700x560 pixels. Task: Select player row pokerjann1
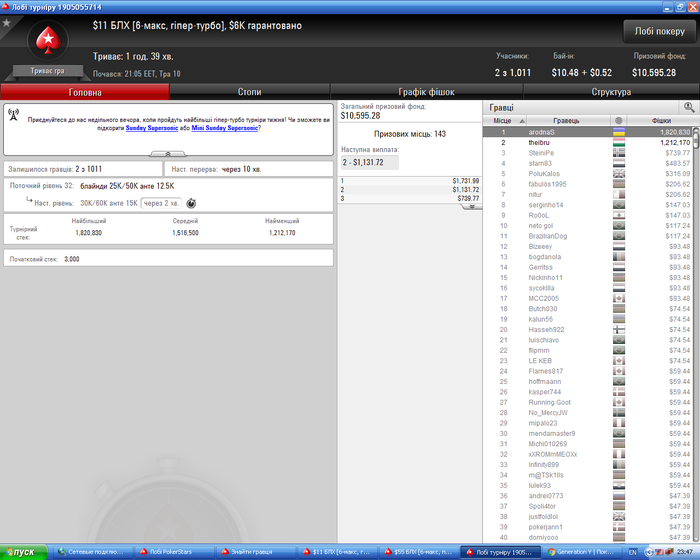click(588, 527)
